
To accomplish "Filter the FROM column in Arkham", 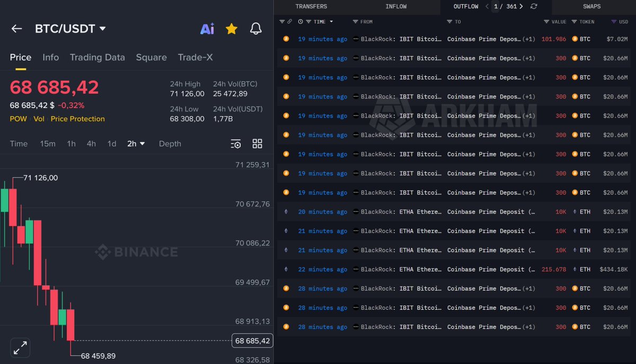I will click(355, 22).
